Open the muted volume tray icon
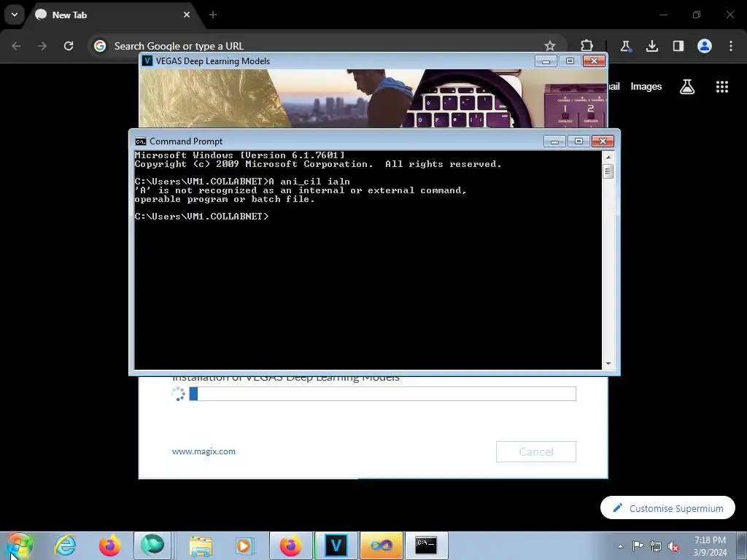 click(x=673, y=546)
